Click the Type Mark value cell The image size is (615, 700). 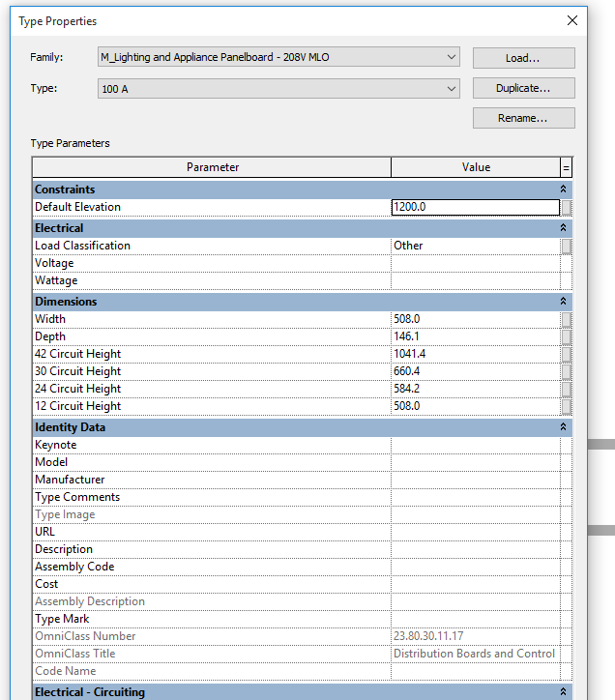pyautogui.click(x=476, y=619)
